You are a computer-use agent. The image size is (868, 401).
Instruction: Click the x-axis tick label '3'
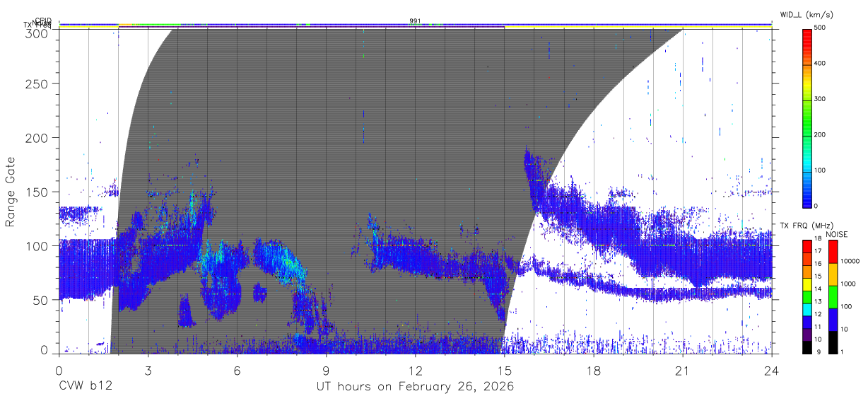[148, 370]
